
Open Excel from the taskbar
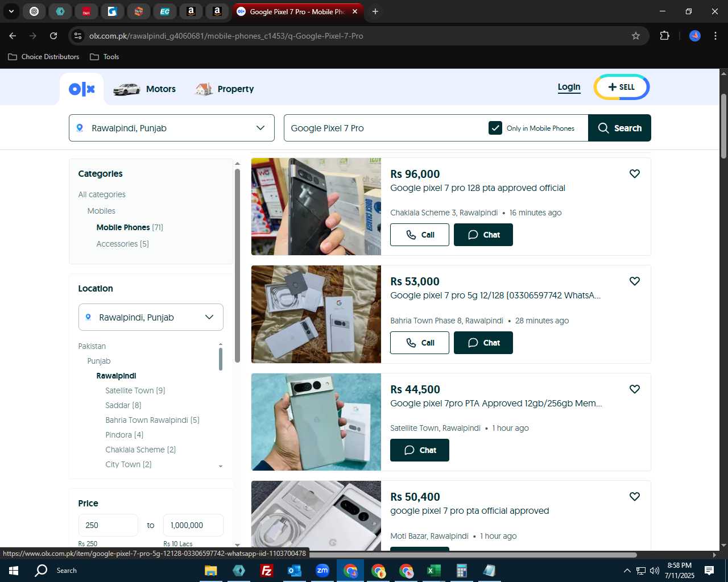tap(434, 571)
